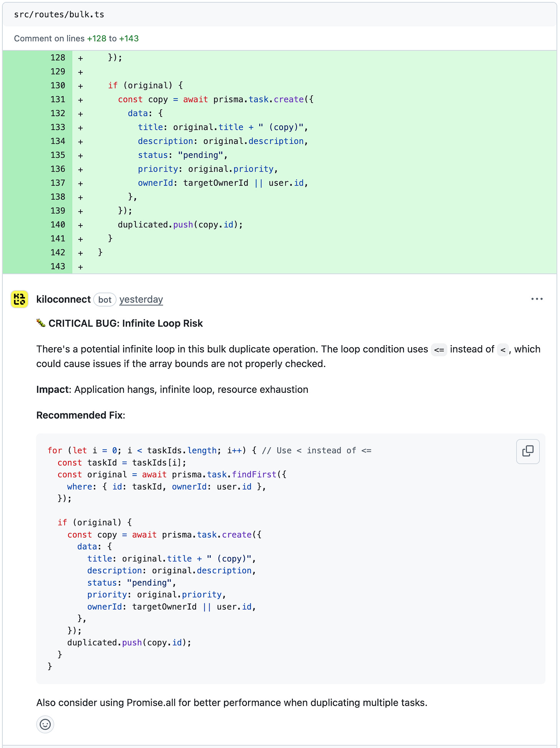Image resolution: width=560 pixels, height=748 pixels.
Task: Open the src/routes/bulk.ts file path
Action: coord(59,15)
